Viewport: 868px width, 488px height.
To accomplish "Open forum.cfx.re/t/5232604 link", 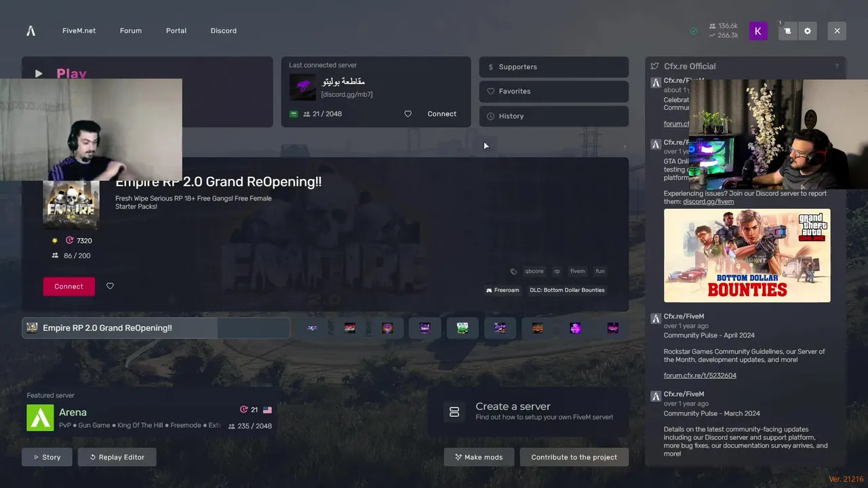I will click(x=700, y=375).
